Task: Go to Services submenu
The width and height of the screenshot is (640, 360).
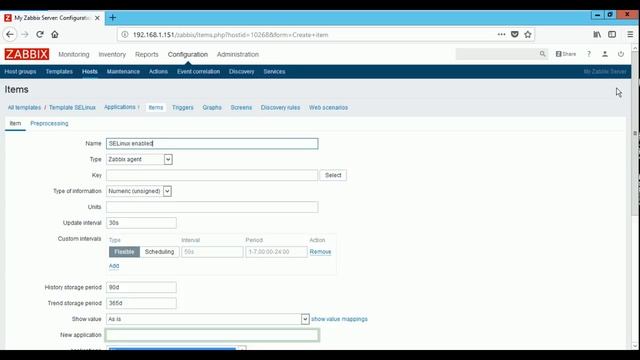Action: pos(274,71)
